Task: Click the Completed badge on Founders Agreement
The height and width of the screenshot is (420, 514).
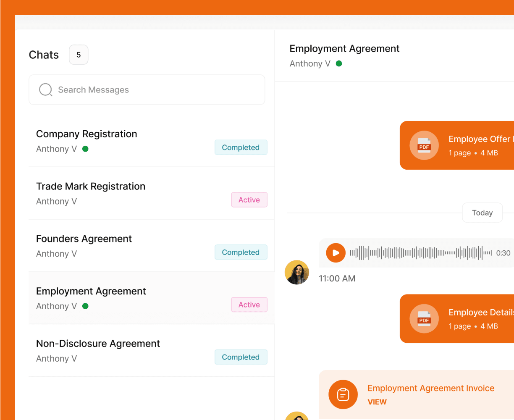Action: (x=241, y=252)
